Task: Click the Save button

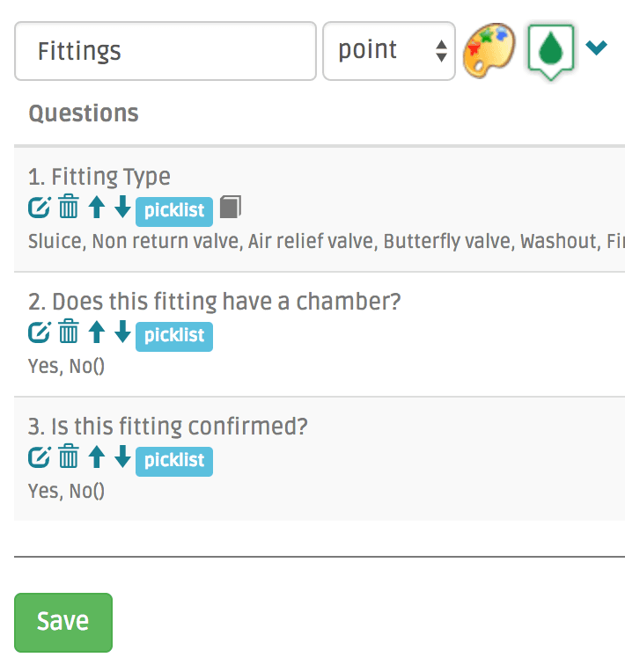Action: tap(63, 622)
